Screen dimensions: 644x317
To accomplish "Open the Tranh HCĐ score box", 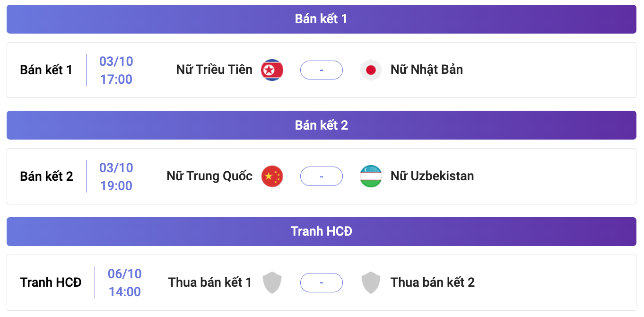I will click(x=322, y=282).
